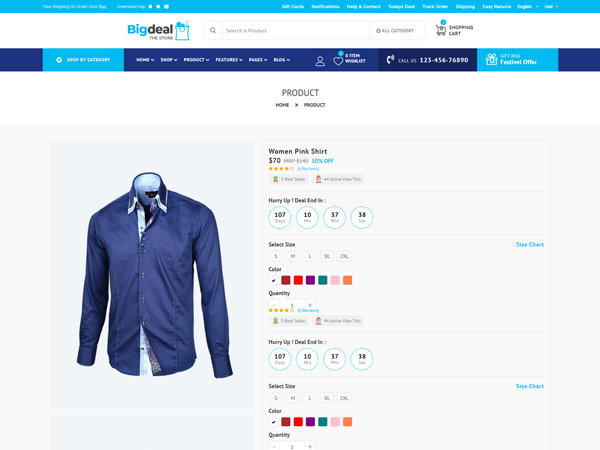
Task: Select size M in first size row
Action: 293,256
